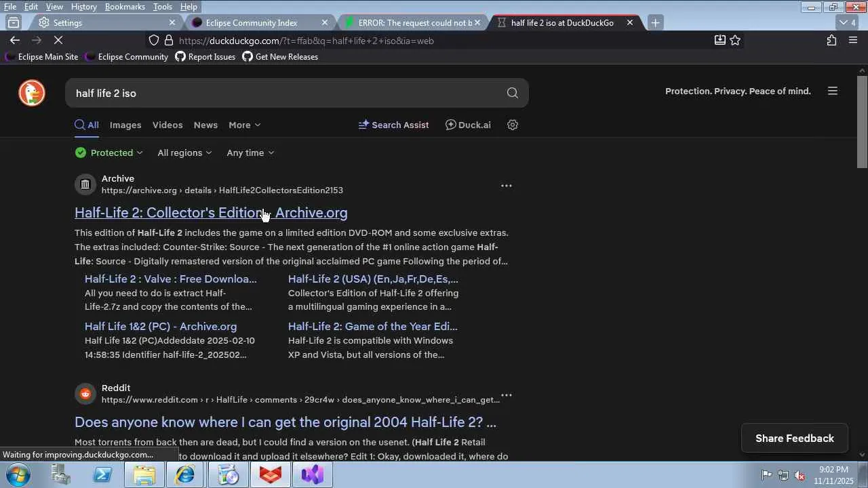Open Half Life 1&2 (PC) Archive.org sublink
The width and height of the screenshot is (868, 488).
point(161,326)
